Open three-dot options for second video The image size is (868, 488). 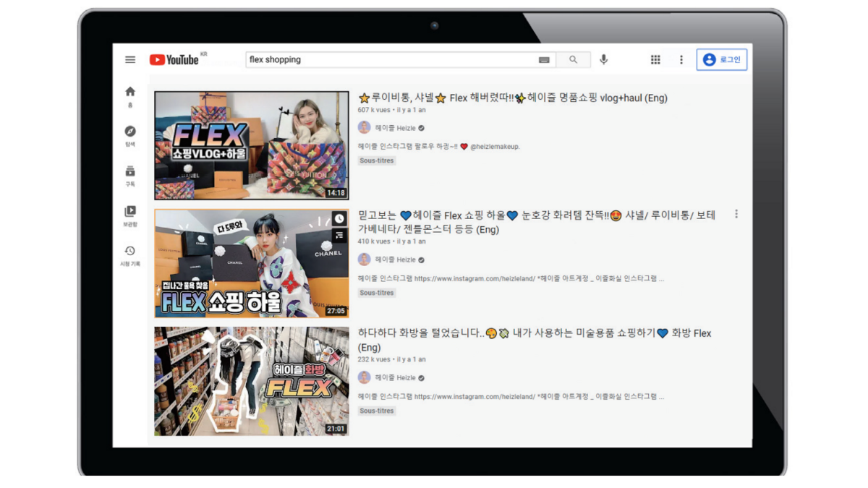[x=736, y=214]
